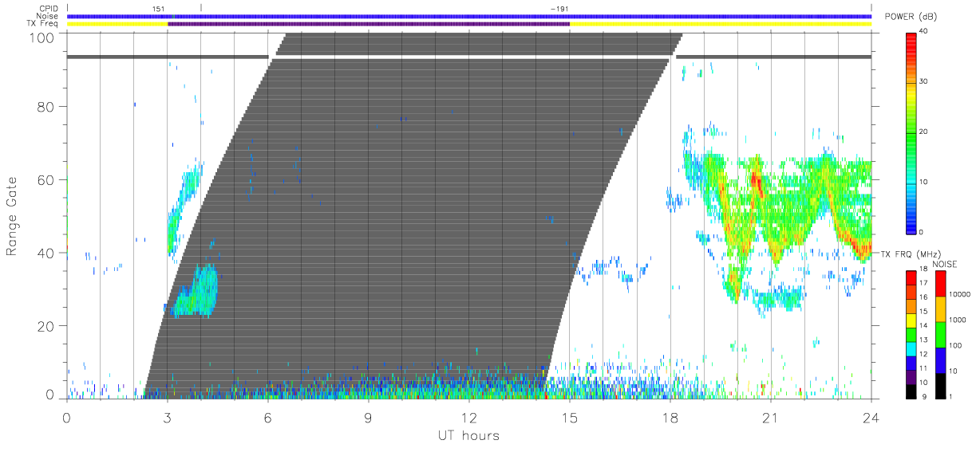The width and height of the screenshot is (980, 452).
Task: Select the 100 tick on NOISE scale
Action: (x=957, y=346)
